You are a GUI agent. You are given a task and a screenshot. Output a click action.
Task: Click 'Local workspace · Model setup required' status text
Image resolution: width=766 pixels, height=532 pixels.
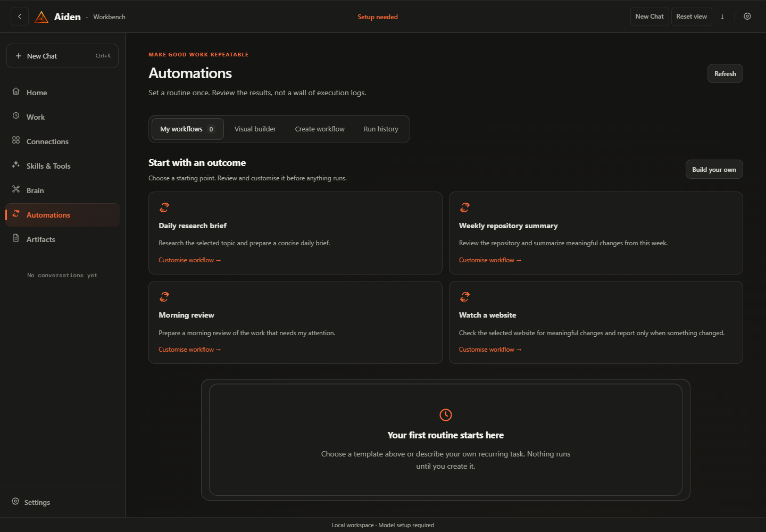383,525
